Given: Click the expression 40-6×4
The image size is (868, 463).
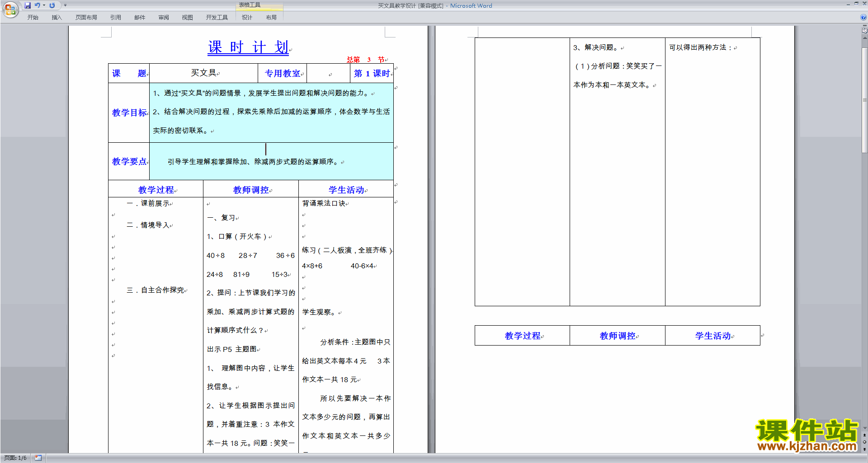Looking at the screenshot, I should click(x=362, y=266).
